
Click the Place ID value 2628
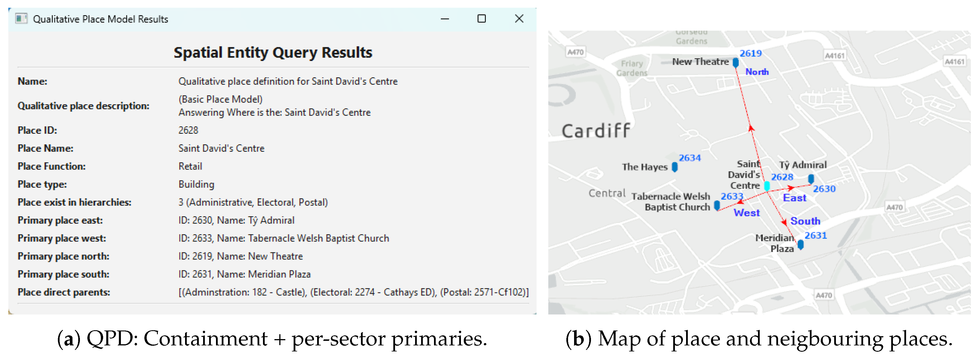pyautogui.click(x=188, y=131)
